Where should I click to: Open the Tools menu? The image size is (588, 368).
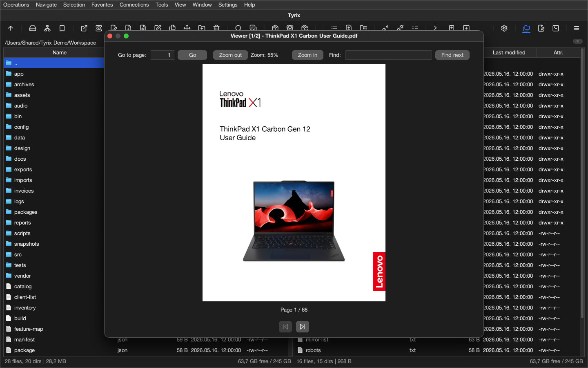click(x=162, y=5)
